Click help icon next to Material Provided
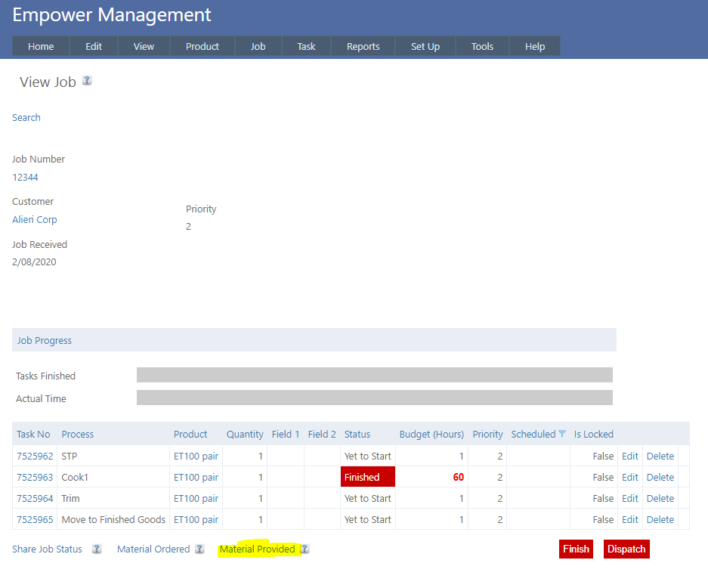 click(305, 549)
